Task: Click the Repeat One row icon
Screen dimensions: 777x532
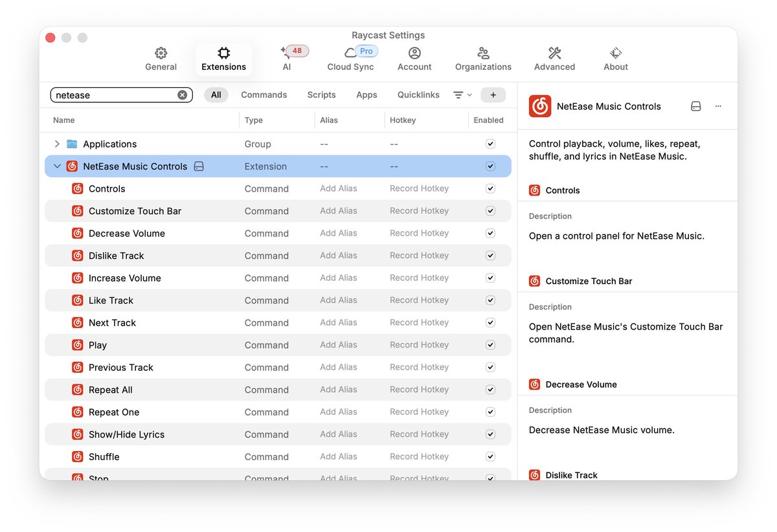Action: (78, 412)
